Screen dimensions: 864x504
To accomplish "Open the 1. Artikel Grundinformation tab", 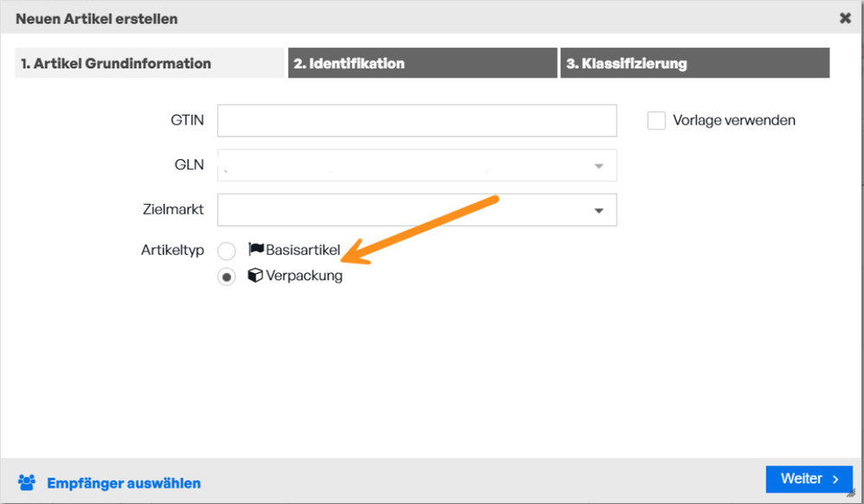I will (150, 63).
